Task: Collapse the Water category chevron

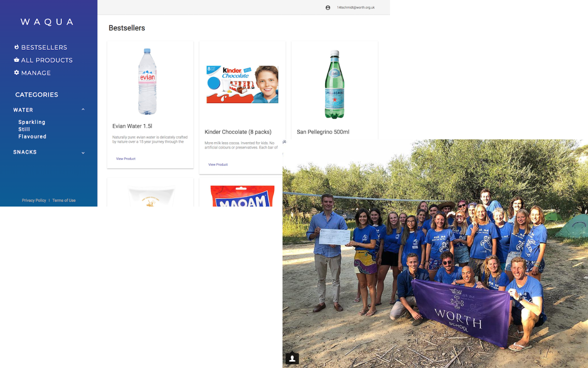Action: point(83,109)
